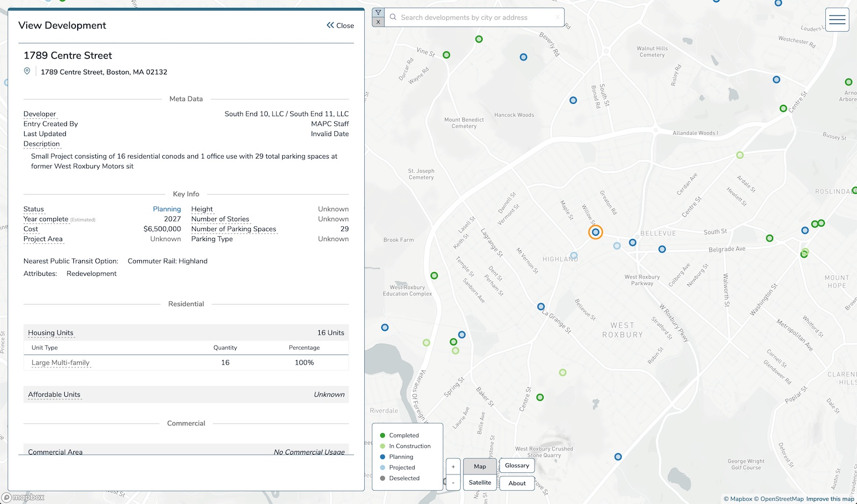Click the Redevelopment attribute

[92, 274]
